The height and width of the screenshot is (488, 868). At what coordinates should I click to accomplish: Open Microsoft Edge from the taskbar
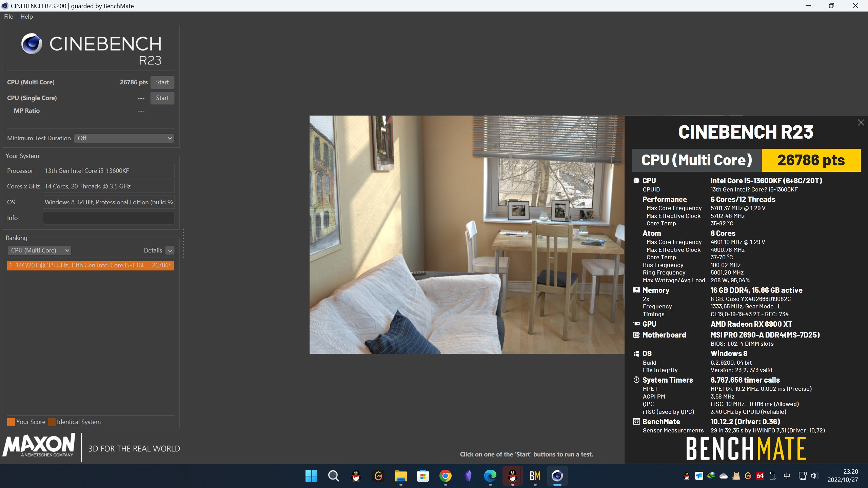(490, 476)
